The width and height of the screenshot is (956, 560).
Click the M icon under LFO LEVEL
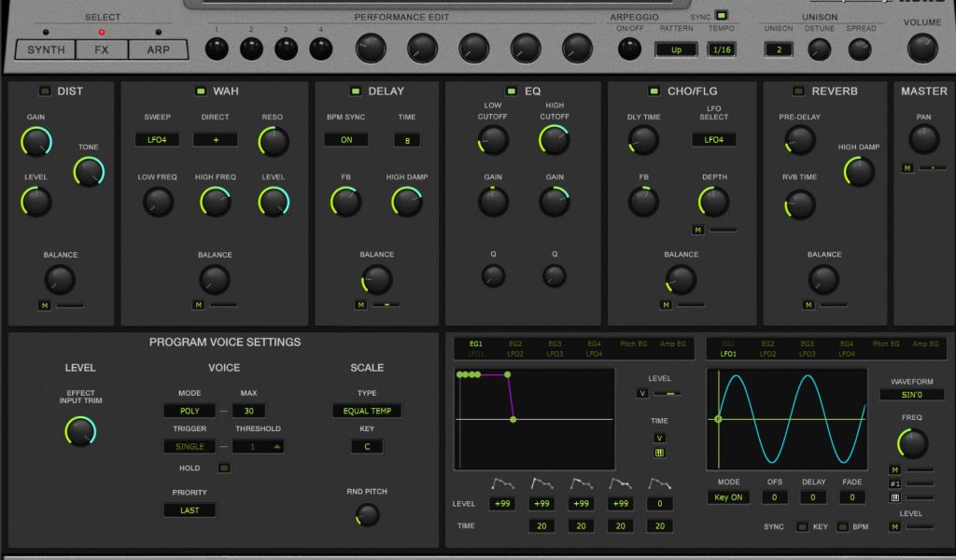[x=894, y=527]
